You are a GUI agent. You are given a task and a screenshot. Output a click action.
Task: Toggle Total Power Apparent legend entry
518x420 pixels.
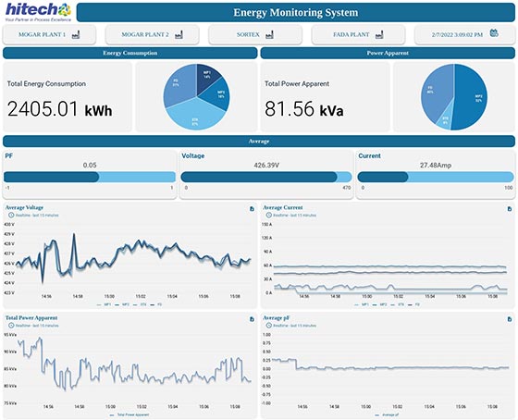coord(129,414)
